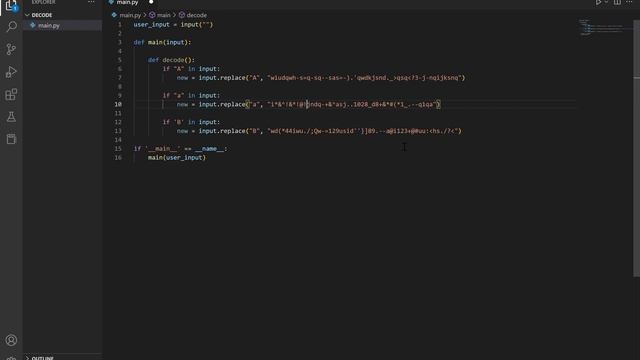Click the long string literal on line 7
The width and height of the screenshot is (640, 360).
coord(364,78)
